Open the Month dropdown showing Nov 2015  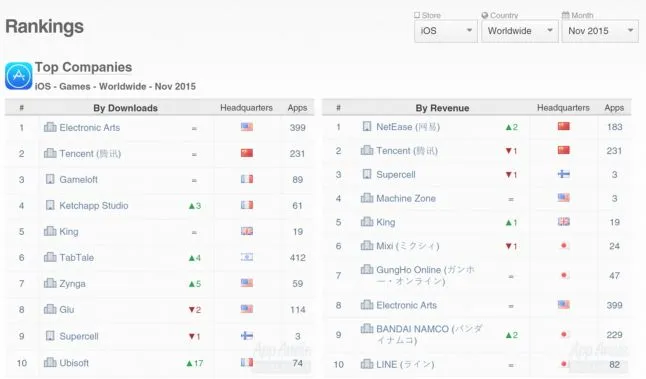click(x=600, y=31)
